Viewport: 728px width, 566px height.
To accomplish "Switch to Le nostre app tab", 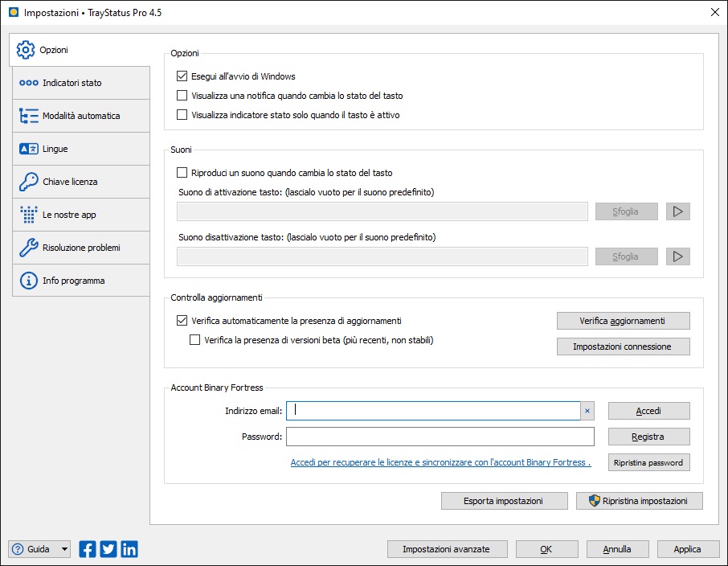I will 81,215.
